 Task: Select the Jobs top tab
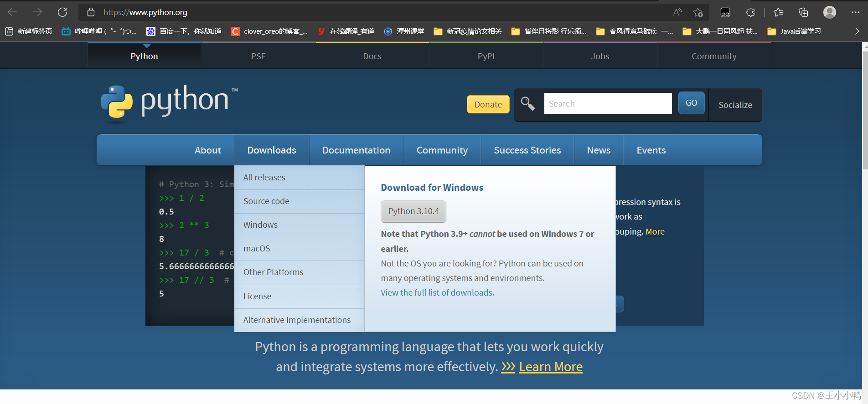[x=600, y=56]
